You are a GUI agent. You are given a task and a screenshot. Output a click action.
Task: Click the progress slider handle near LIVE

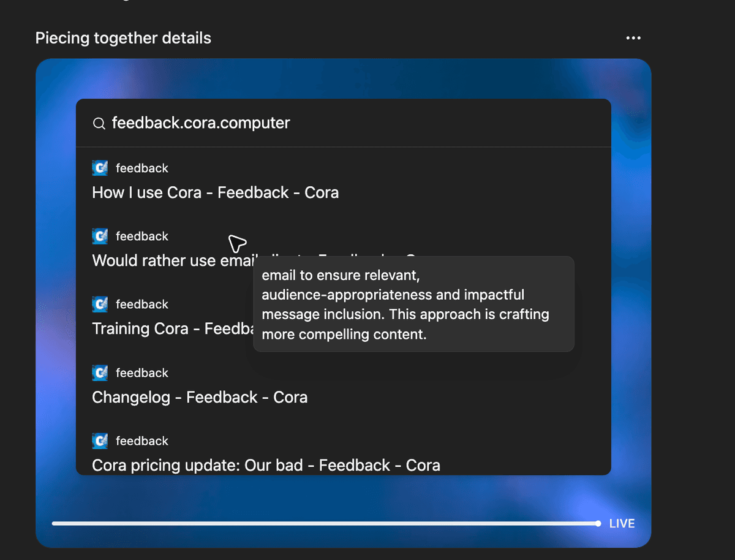click(598, 523)
